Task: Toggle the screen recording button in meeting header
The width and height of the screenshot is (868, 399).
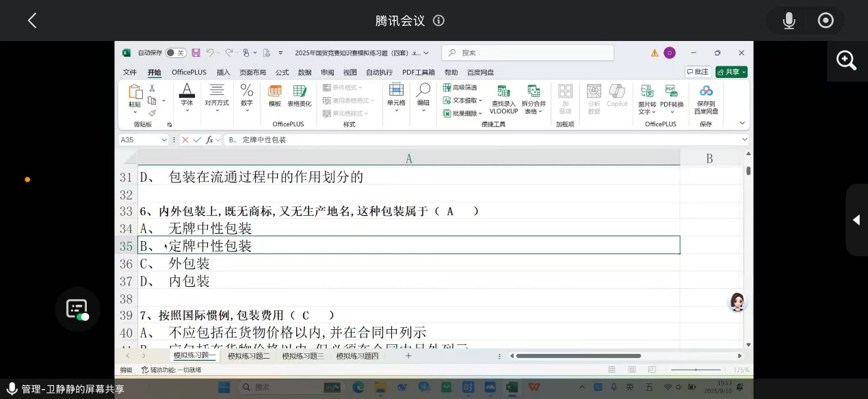Action: tap(826, 20)
